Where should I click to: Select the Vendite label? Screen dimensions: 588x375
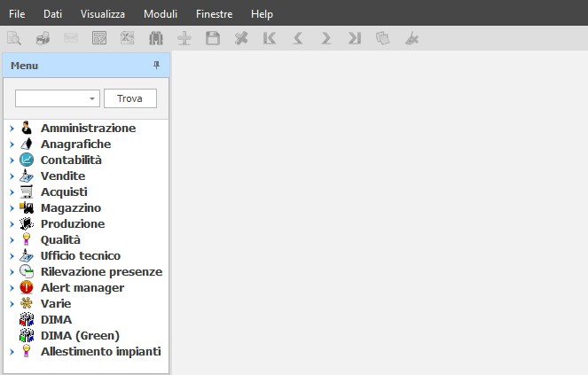point(63,176)
